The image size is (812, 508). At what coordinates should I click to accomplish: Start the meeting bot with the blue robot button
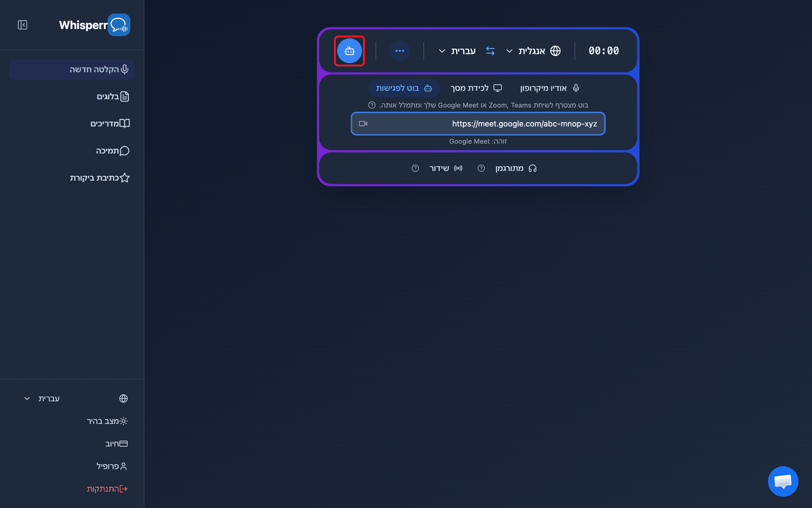point(350,51)
